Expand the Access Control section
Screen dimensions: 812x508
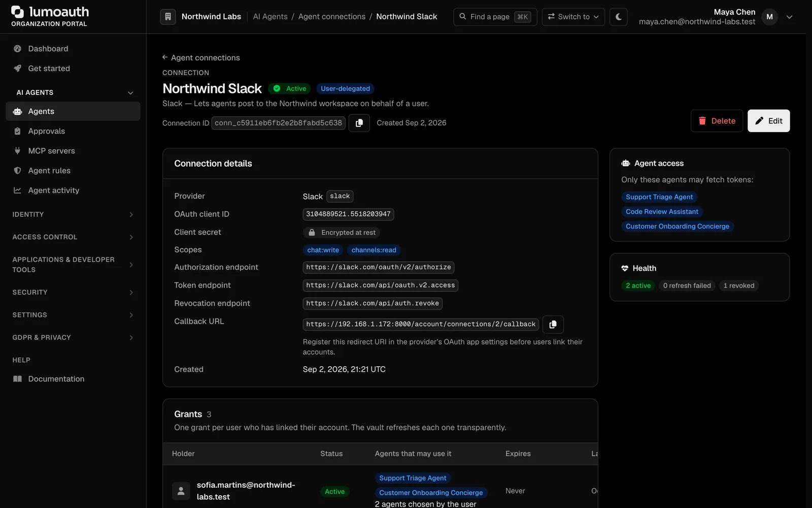[x=73, y=237]
